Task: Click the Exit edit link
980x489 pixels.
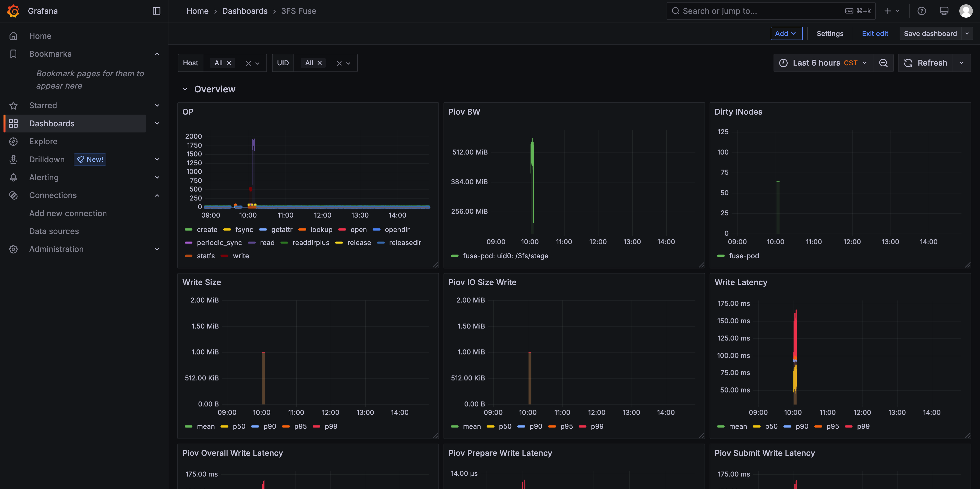Action: [x=875, y=33]
